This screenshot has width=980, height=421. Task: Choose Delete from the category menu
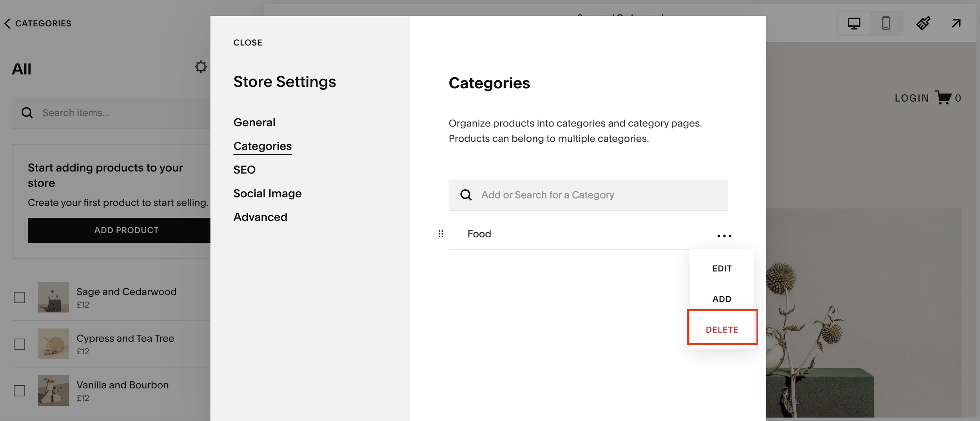click(722, 330)
